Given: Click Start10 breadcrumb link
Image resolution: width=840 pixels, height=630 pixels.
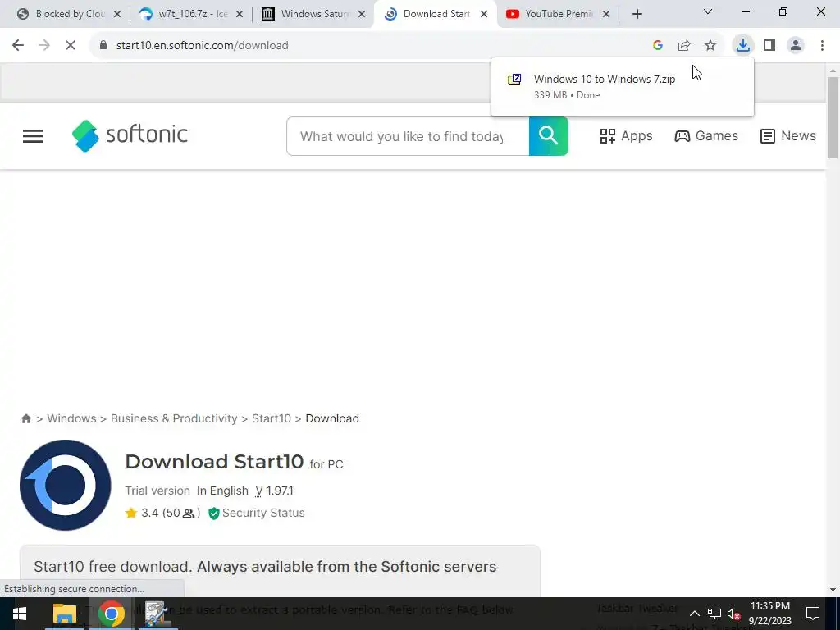Looking at the screenshot, I should [x=272, y=418].
